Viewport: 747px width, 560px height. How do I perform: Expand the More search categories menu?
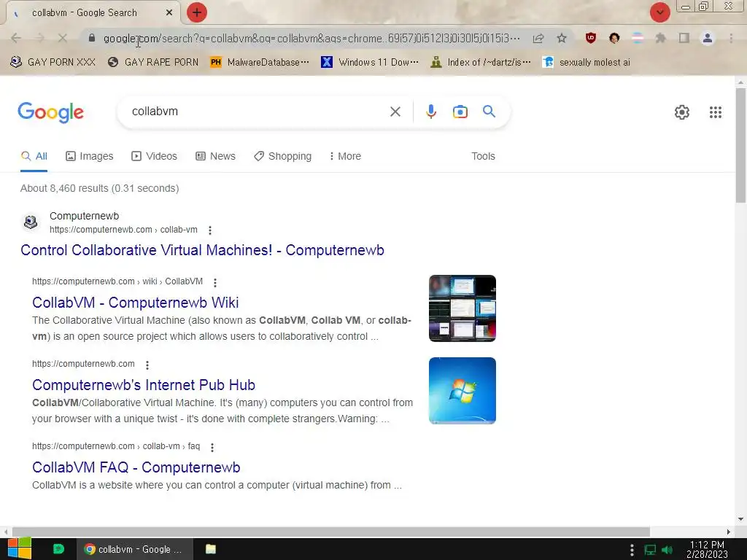coord(345,156)
